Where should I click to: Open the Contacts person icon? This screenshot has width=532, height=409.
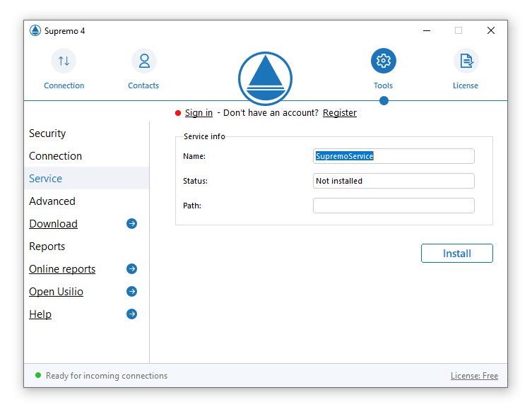point(144,61)
